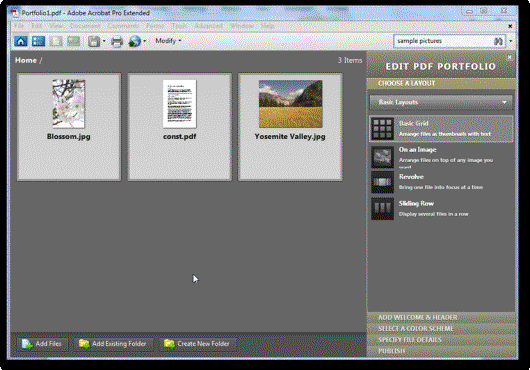Choose the Basic Grid layout icon
Image resolution: width=530 pixels, height=370 pixels.
pyautogui.click(x=383, y=129)
